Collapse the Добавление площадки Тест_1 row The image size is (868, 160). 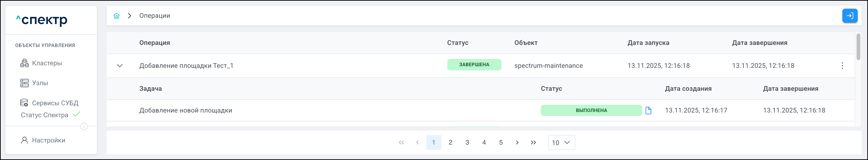(x=120, y=66)
